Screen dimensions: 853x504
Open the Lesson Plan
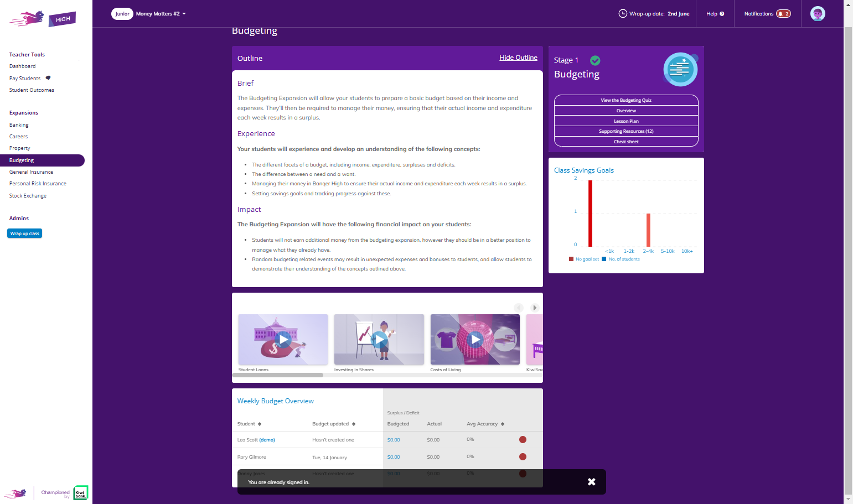click(626, 121)
